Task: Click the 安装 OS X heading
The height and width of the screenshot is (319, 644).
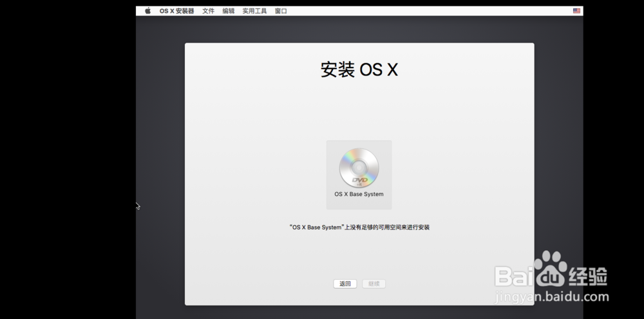Action: [359, 70]
